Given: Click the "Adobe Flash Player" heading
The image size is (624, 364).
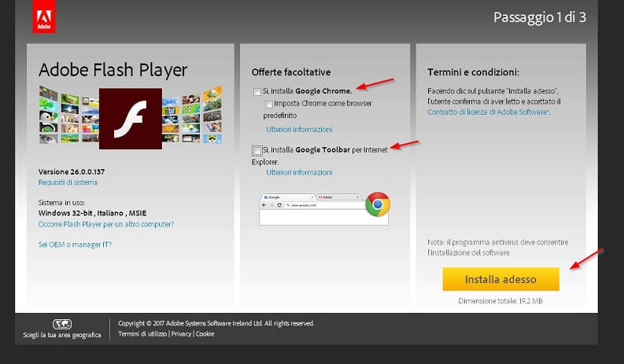Looking at the screenshot, I should click(113, 70).
